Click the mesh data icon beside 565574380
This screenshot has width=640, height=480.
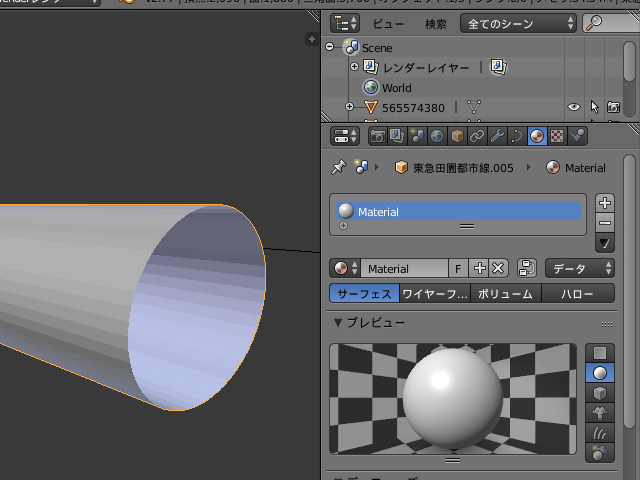coord(474,107)
